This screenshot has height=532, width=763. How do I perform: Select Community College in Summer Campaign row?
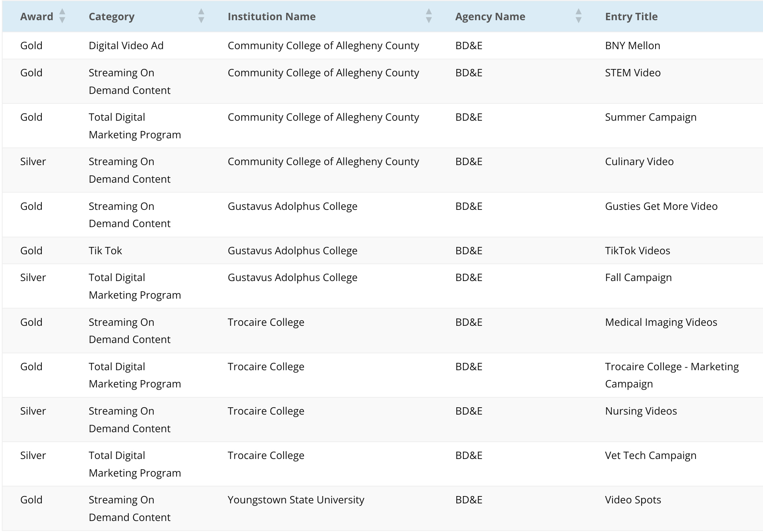click(323, 117)
